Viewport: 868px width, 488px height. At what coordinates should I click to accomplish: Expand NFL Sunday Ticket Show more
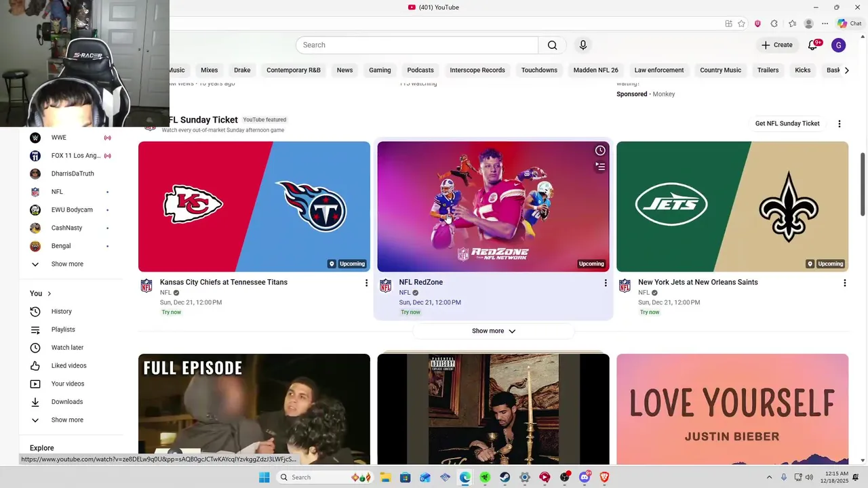click(494, 331)
